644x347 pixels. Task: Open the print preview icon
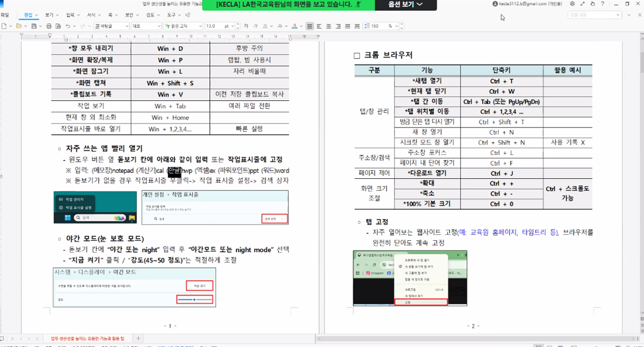click(x=57, y=26)
